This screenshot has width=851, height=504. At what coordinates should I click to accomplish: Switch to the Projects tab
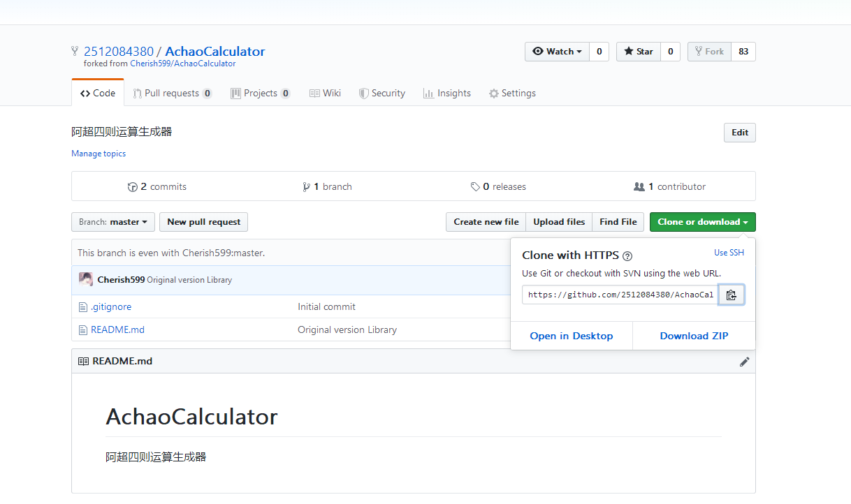pos(261,94)
